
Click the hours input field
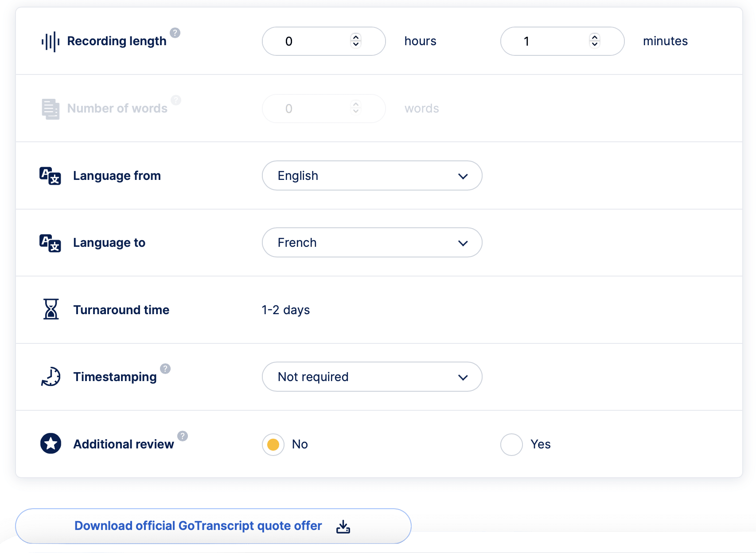point(310,41)
